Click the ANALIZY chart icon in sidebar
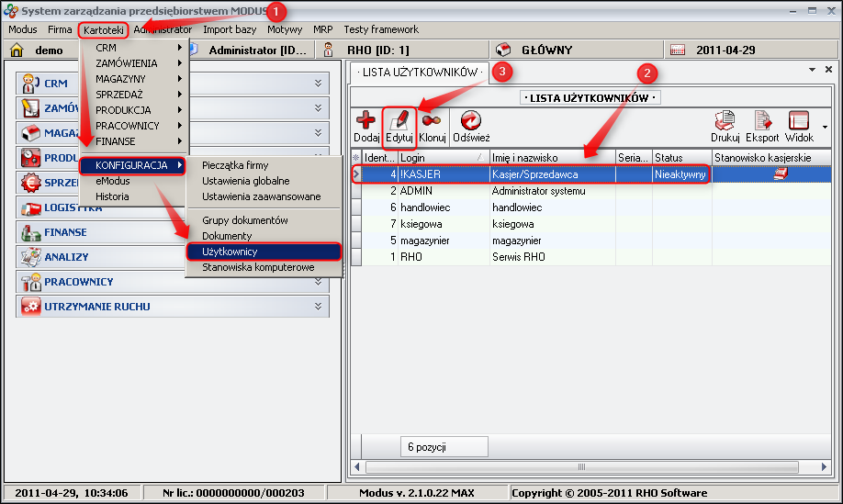Screen dimensions: 843x504 (30, 257)
